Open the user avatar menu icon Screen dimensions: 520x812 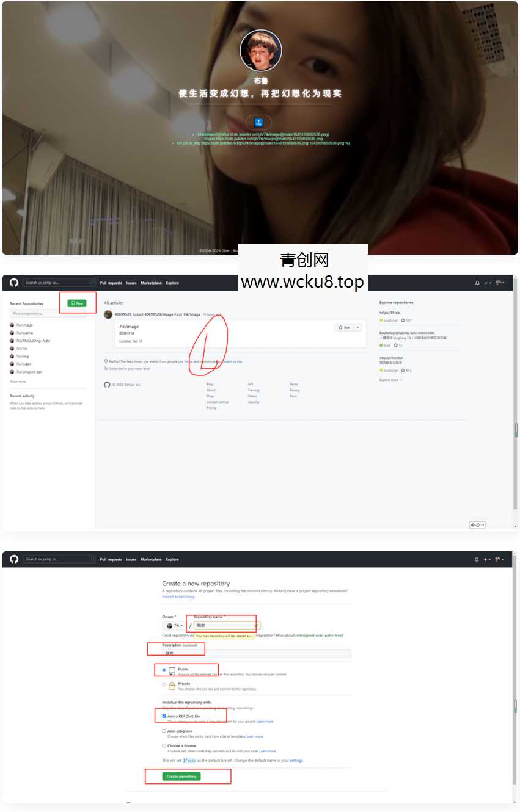[x=499, y=283]
